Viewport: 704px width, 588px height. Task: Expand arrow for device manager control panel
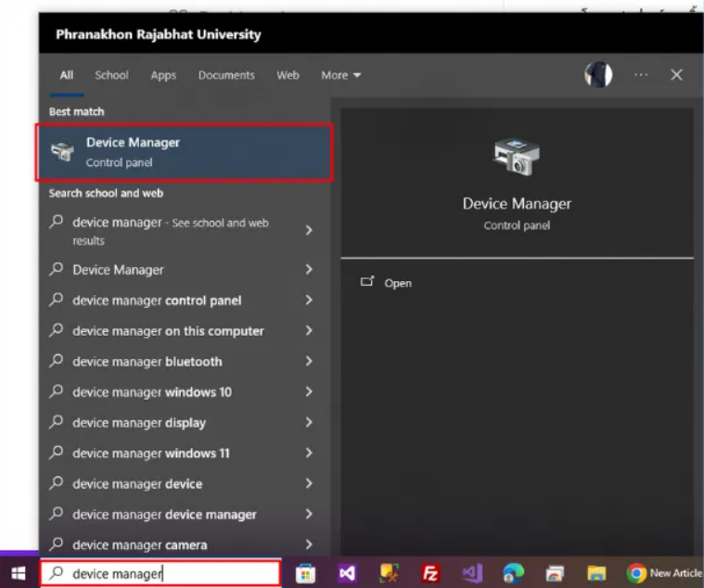(x=309, y=300)
